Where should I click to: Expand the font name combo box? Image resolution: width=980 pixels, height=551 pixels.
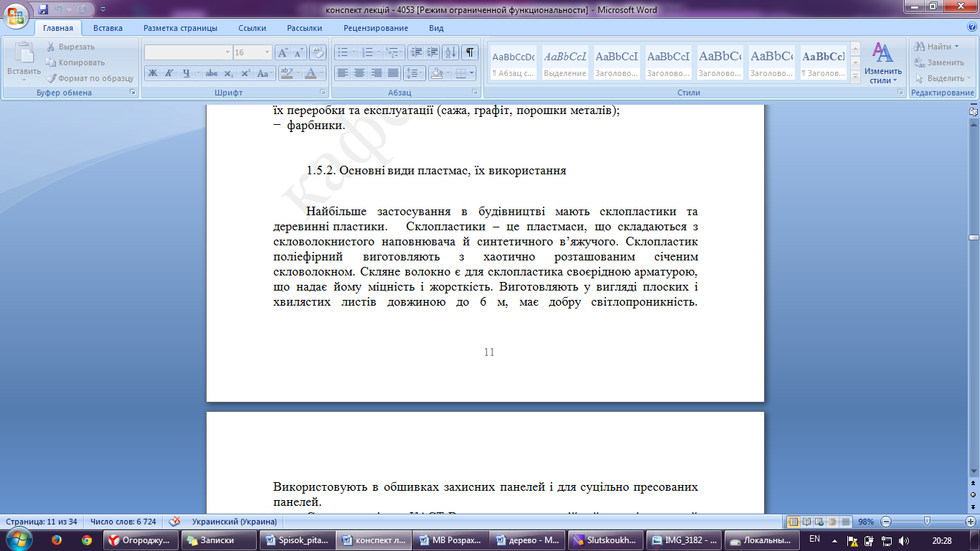pos(227,52)
